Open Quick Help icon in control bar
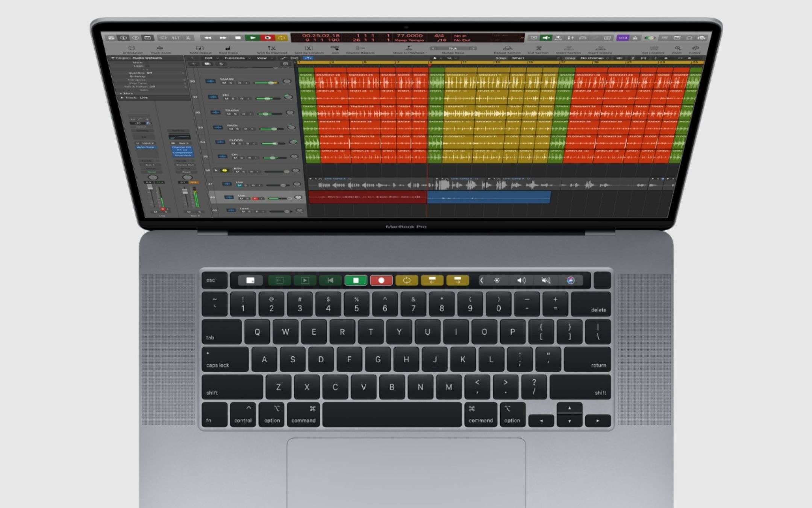This screenshot has width=812, height=508. (136, 38)
